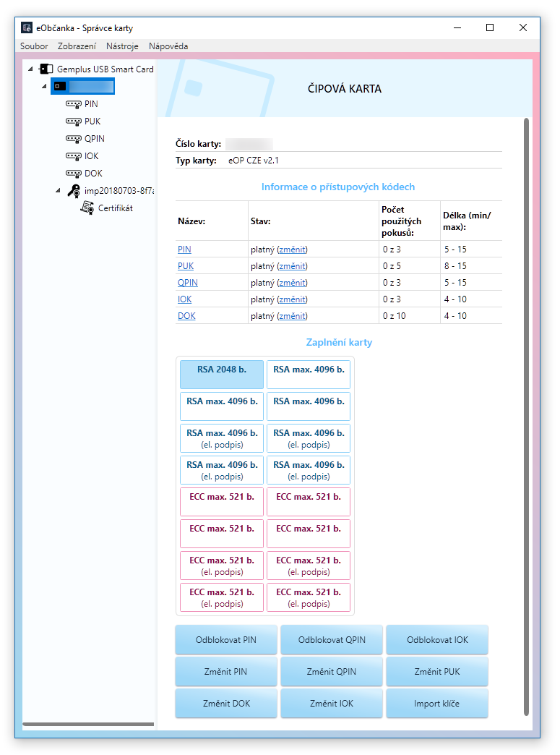Click the vertical scrollbar of card panel
The width and height of the screenshot is (560, 755).
[x=526, y=417]
